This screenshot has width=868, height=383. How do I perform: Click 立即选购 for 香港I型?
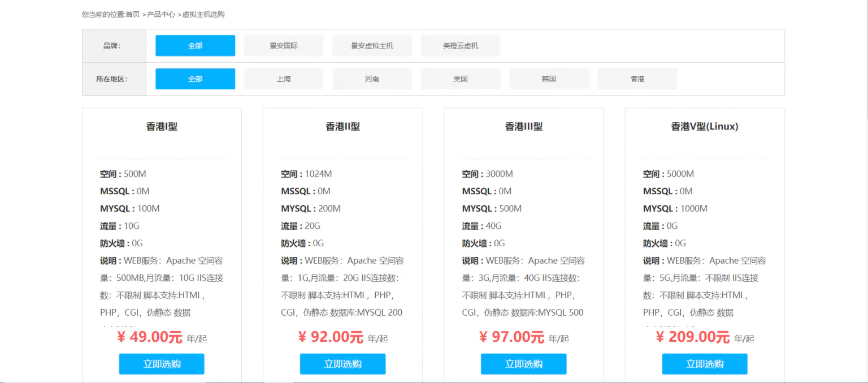point(162,364)
